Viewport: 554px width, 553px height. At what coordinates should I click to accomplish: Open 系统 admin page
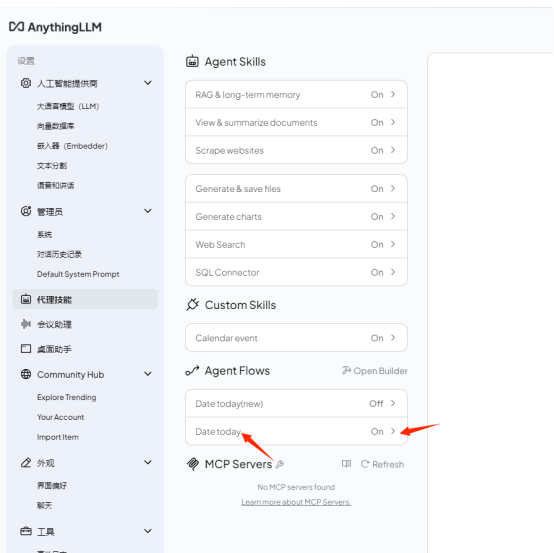point(44,235)
